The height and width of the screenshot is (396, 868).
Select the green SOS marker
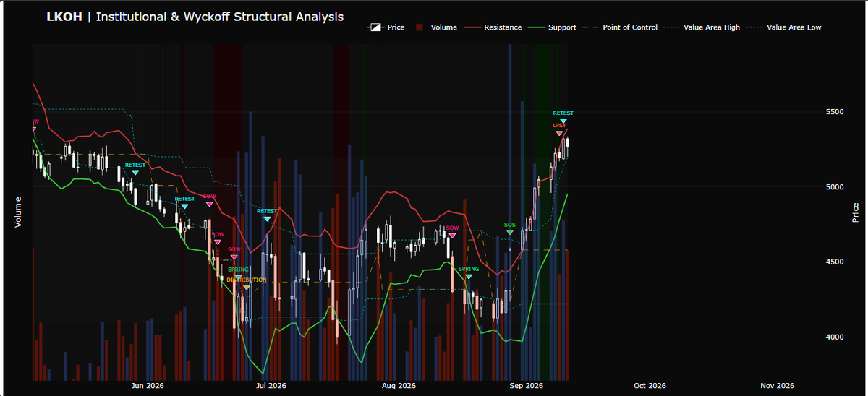[x=510, y=232]
